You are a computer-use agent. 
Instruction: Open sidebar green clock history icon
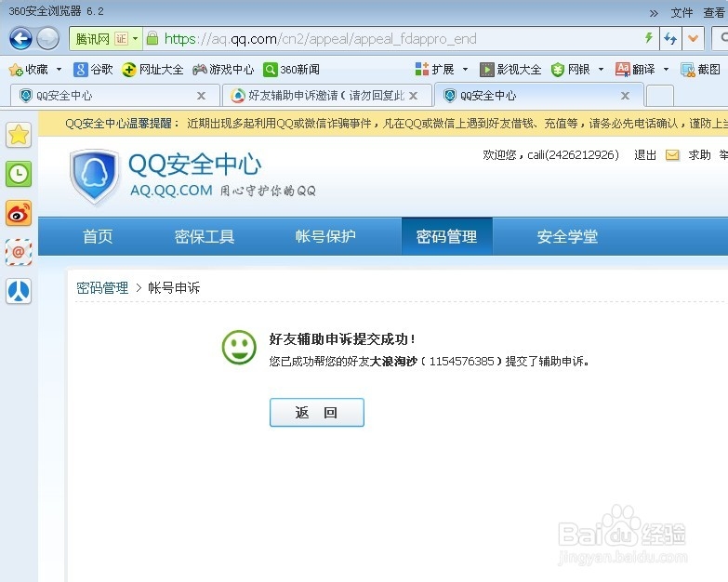click(x=19, y=174)
